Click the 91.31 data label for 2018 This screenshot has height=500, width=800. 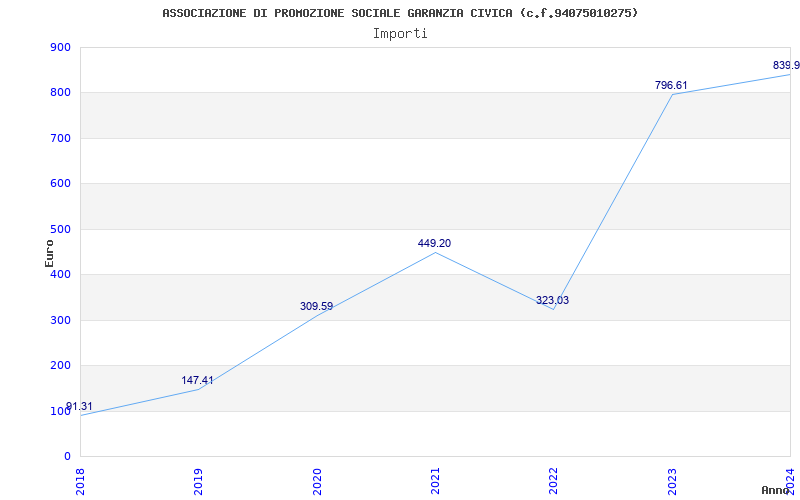tap(79, 407)
